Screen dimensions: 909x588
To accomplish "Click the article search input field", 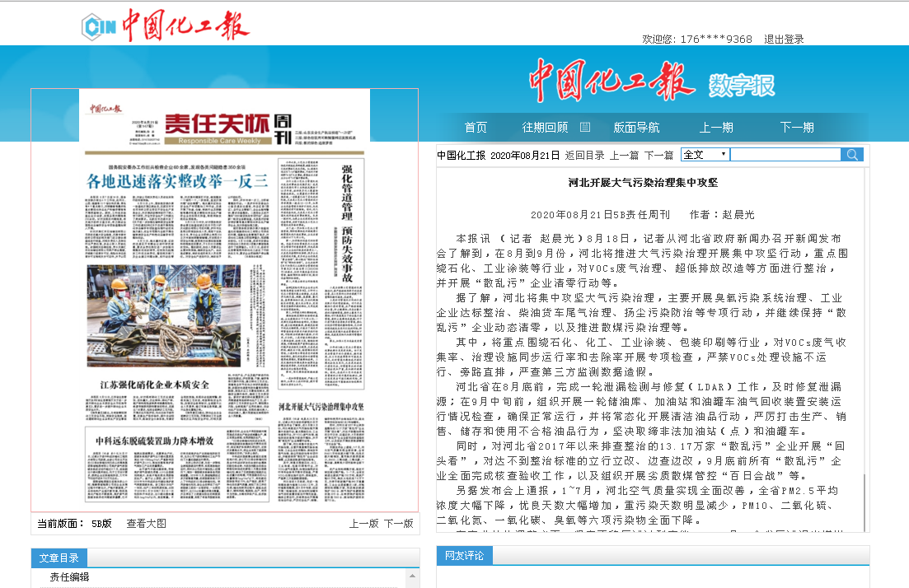I will tap(785, 155).
